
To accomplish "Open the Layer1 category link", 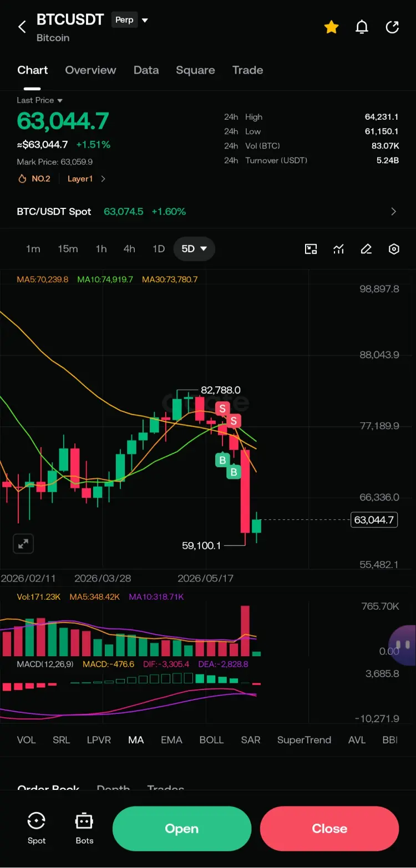I will tap(80, 178).
